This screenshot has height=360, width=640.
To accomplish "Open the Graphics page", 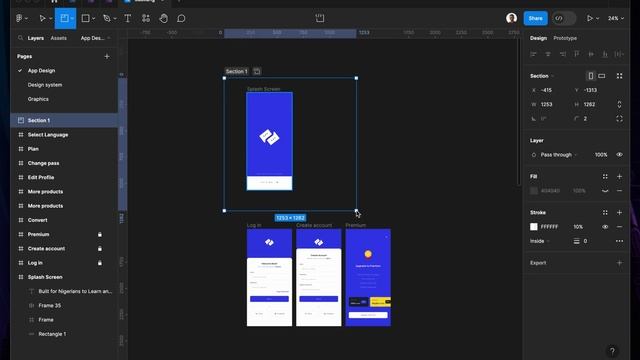I will coord(38,99).
